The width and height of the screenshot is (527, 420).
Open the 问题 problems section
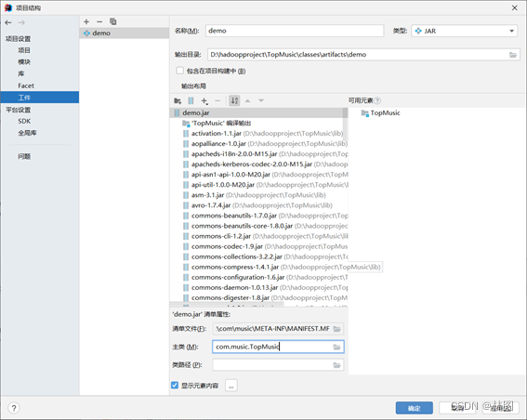[24, 157]
